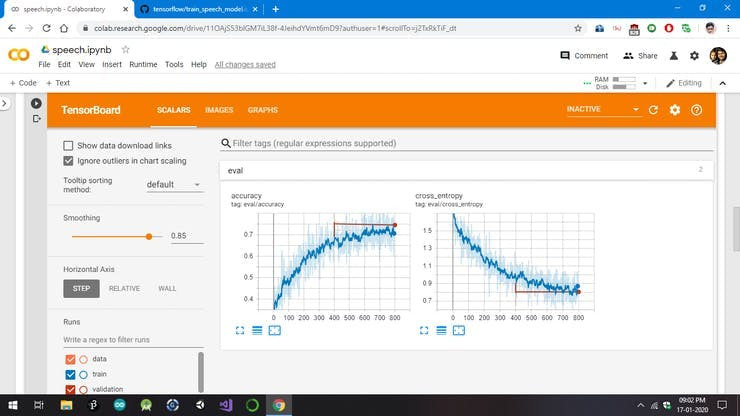Click the Colab logo
The height and width of the screenshot is (416, 740).
point(19,55)
